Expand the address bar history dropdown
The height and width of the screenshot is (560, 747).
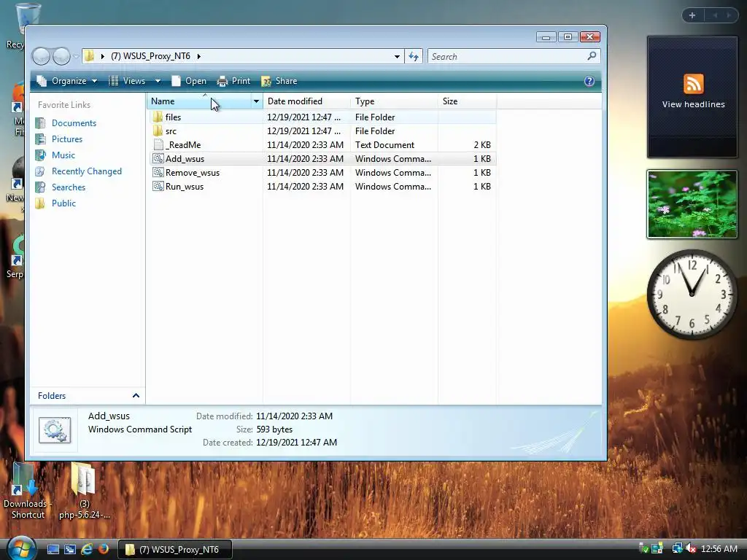click(x=397, y=57)
